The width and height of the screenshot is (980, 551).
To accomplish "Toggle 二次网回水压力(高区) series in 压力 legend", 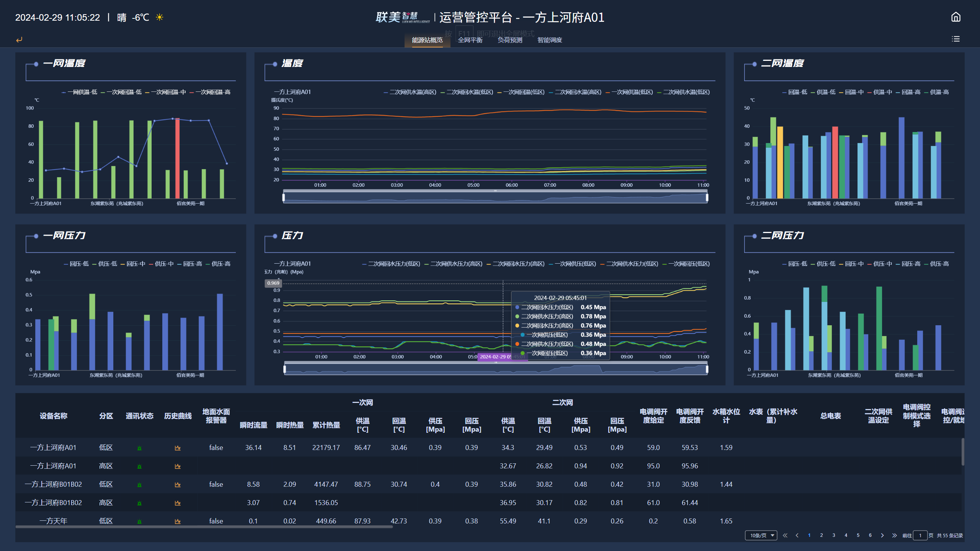I will pyautogui.click(x=515, y=264).
